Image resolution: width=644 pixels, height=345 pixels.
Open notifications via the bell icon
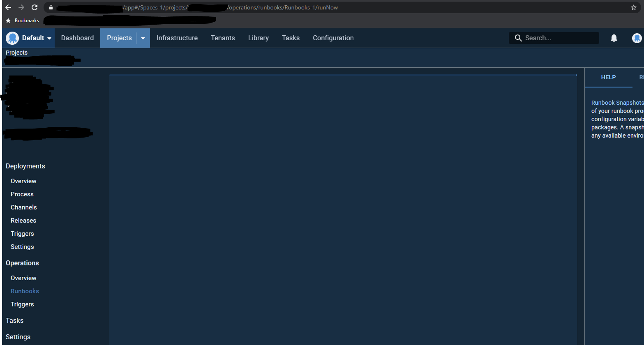point(614,38)
